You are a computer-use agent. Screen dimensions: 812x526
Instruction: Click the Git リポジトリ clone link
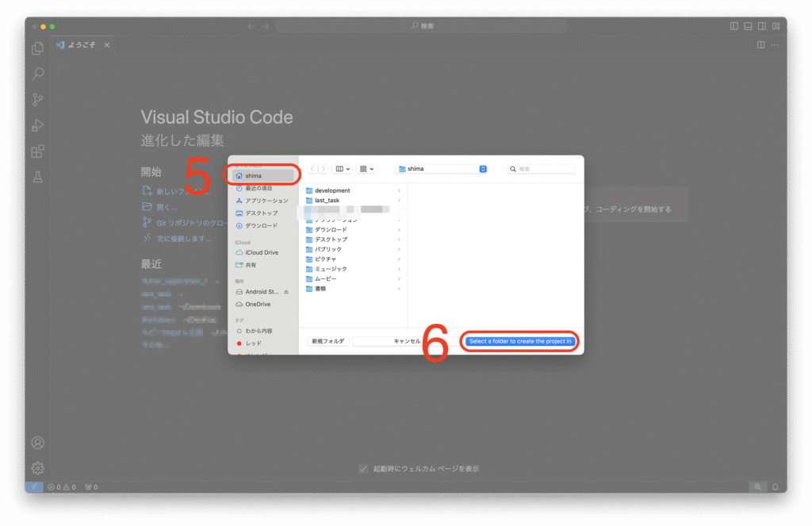coord(186,223)
